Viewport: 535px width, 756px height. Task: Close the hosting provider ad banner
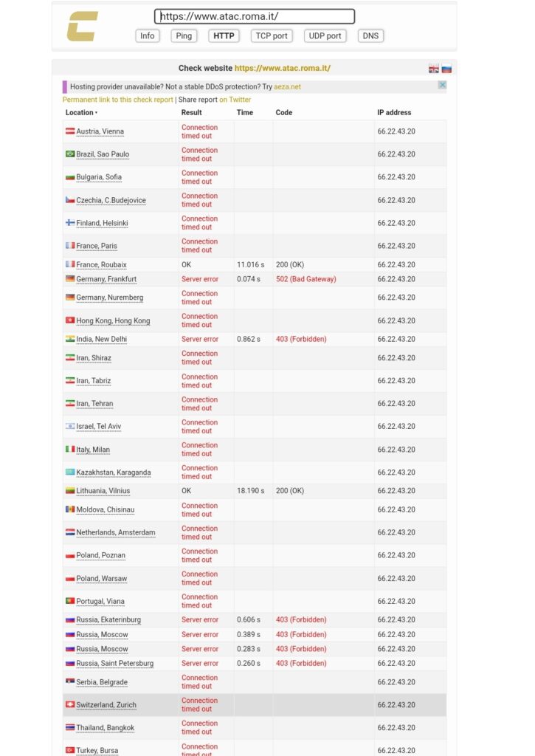(x=443, y=85)
